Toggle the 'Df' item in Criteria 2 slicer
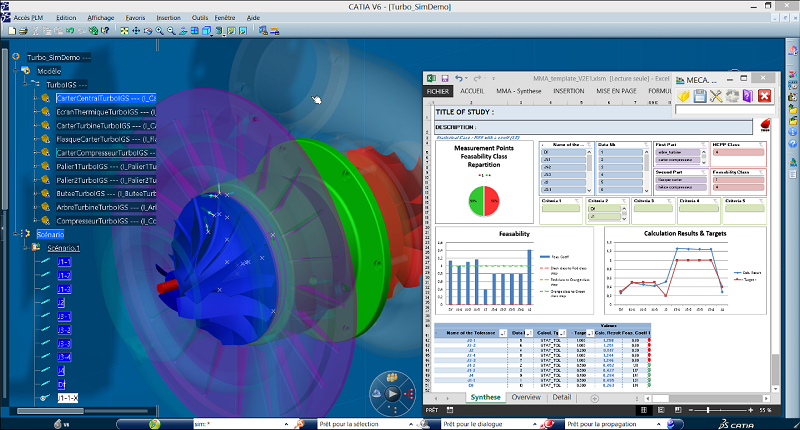Screen dimensions: 800x430 (x=603, y=210)
